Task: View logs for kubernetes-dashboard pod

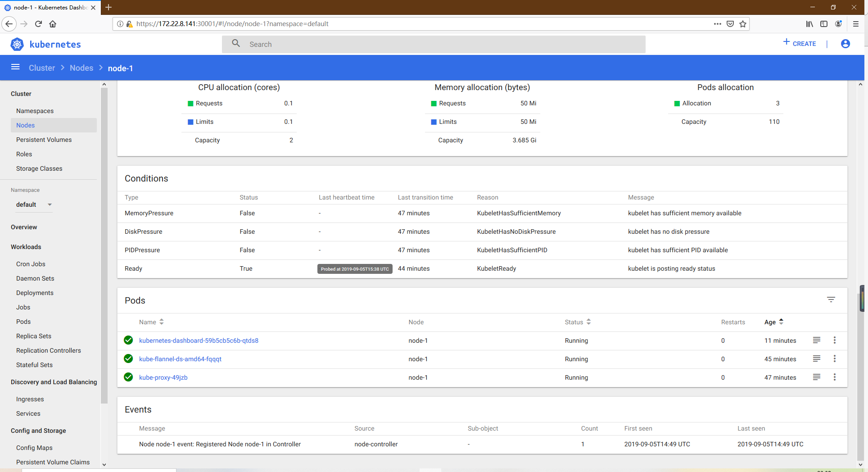Action: [816, 340]
